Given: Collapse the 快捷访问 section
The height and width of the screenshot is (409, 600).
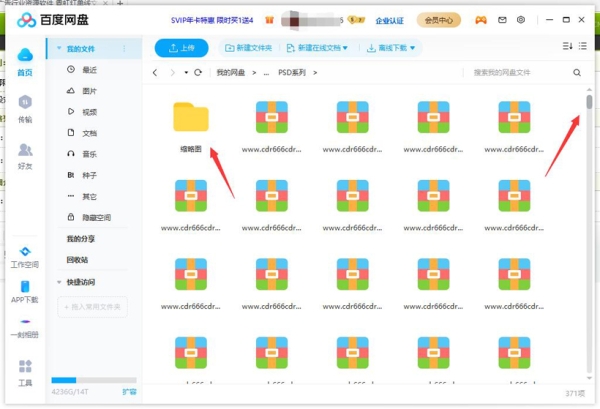Looking at the screenshot, I should pyautogui.click(x=59, y=282).
